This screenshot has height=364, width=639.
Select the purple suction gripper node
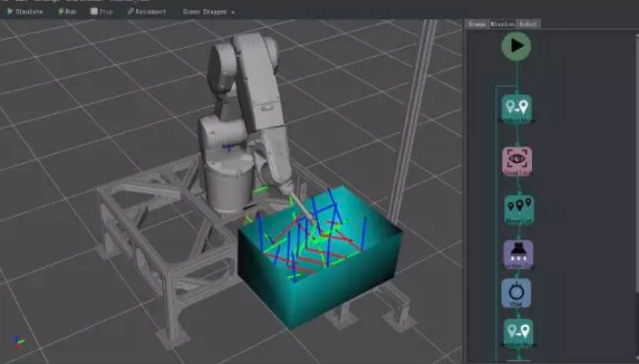pos(518,254)
